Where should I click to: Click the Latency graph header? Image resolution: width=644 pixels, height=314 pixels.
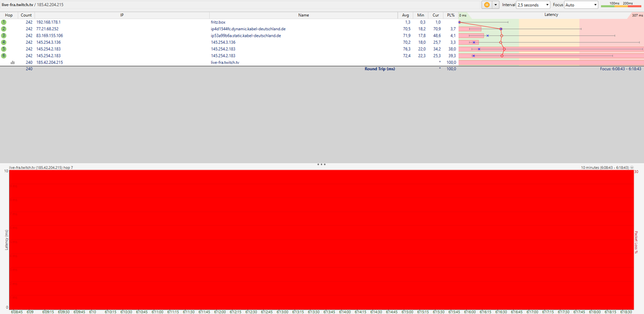point(551,15)
